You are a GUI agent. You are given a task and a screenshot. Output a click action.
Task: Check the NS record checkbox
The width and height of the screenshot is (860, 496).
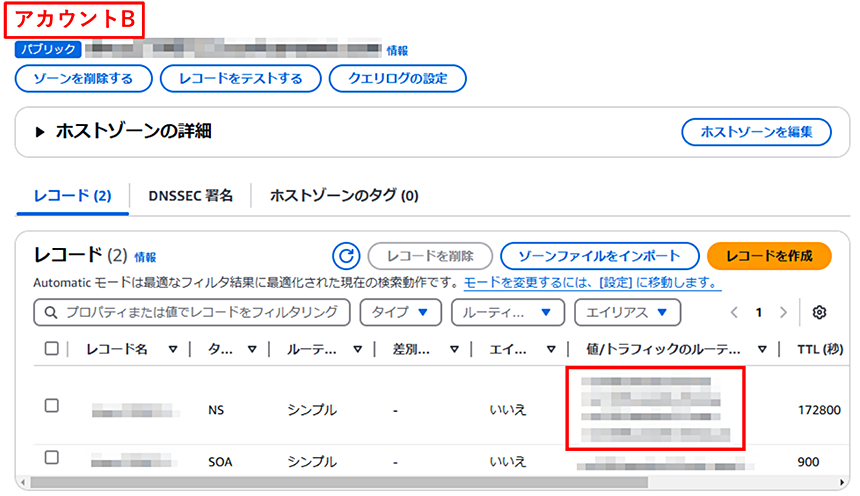click(x=52, y=406)
